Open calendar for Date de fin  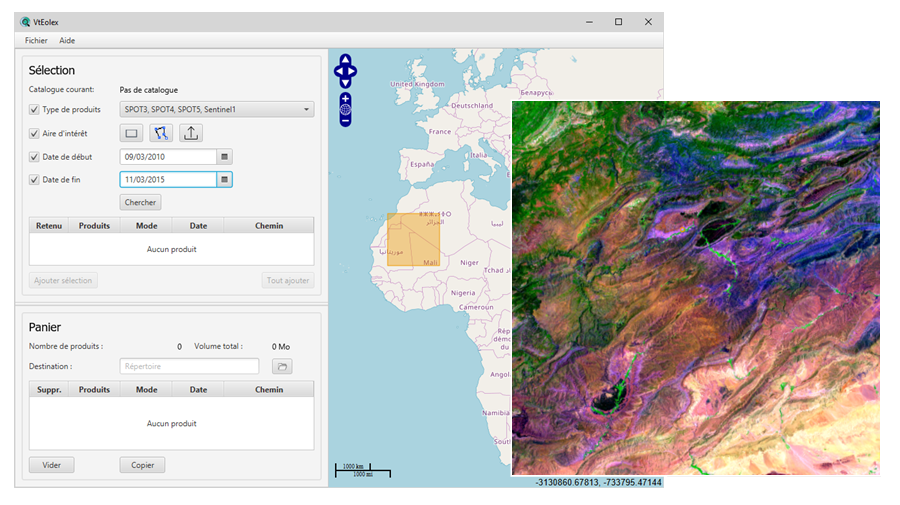click(x=224, y=180)
